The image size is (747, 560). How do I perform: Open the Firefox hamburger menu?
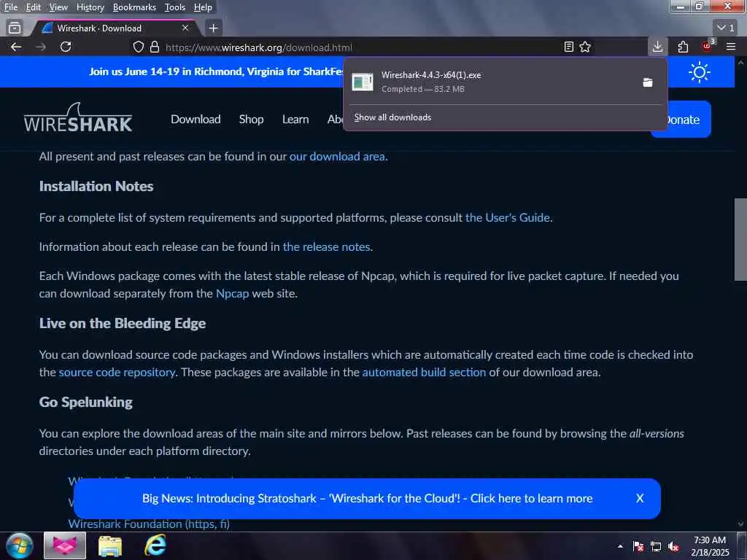coord(731,47)
